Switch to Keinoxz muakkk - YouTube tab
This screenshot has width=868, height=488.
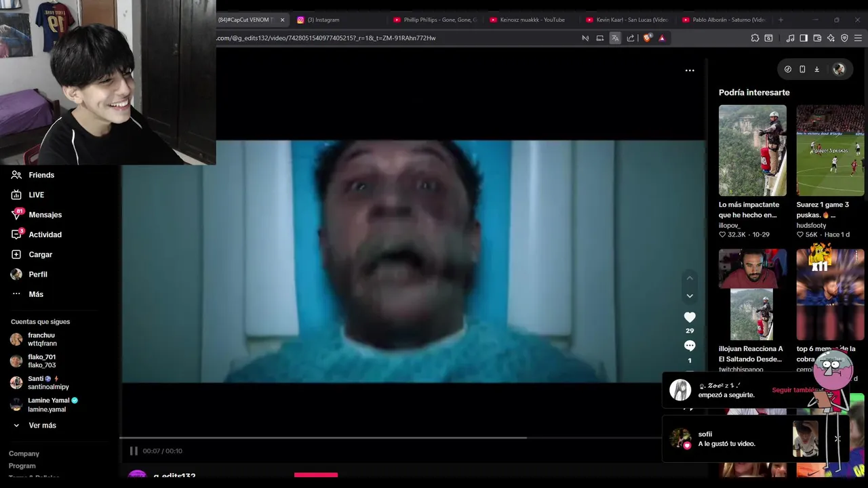tap(530, 20)
